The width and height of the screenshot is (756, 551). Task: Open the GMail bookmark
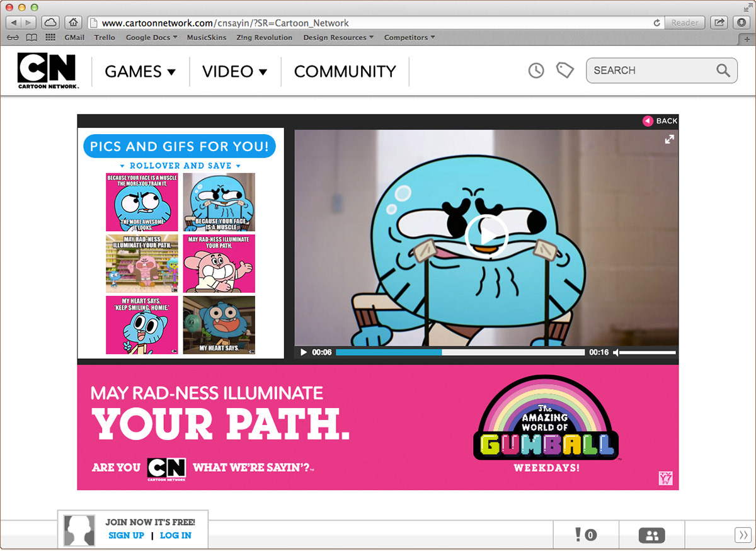[74, 38]
